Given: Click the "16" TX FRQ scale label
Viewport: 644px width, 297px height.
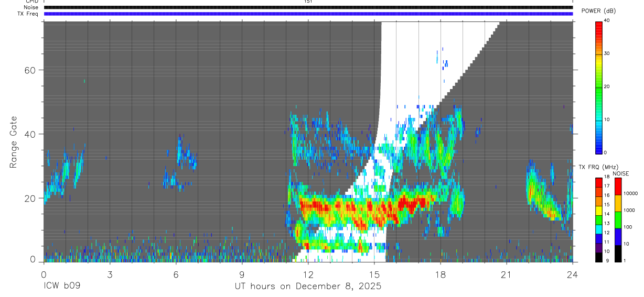Looking at the screenshot, I should (607, 195).
